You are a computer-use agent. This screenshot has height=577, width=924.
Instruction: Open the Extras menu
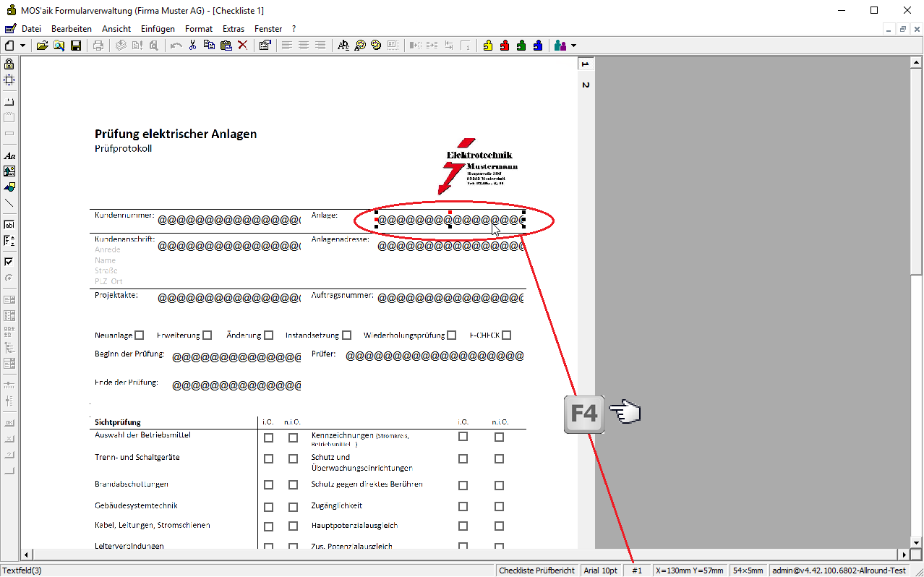pyautogui.click(x=234, y=29)
